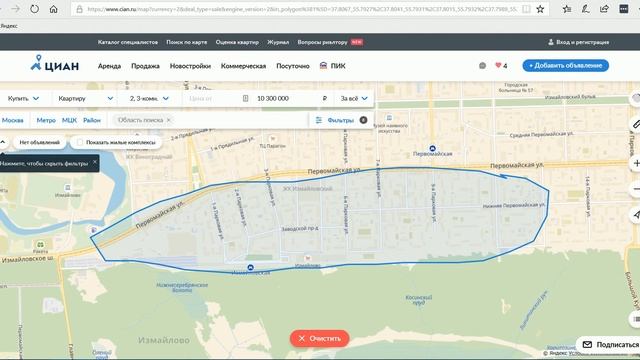Open Журнал link

click(278, 42)
